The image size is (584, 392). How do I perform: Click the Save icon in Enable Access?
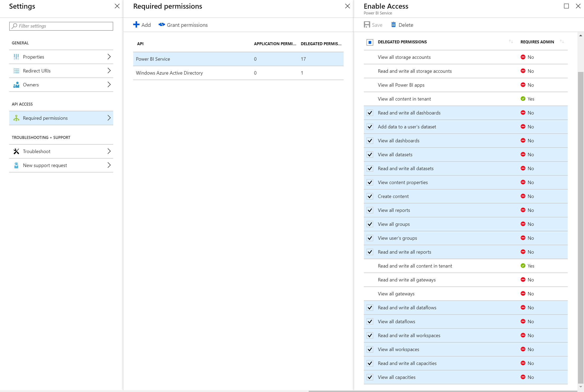[367, 25]
